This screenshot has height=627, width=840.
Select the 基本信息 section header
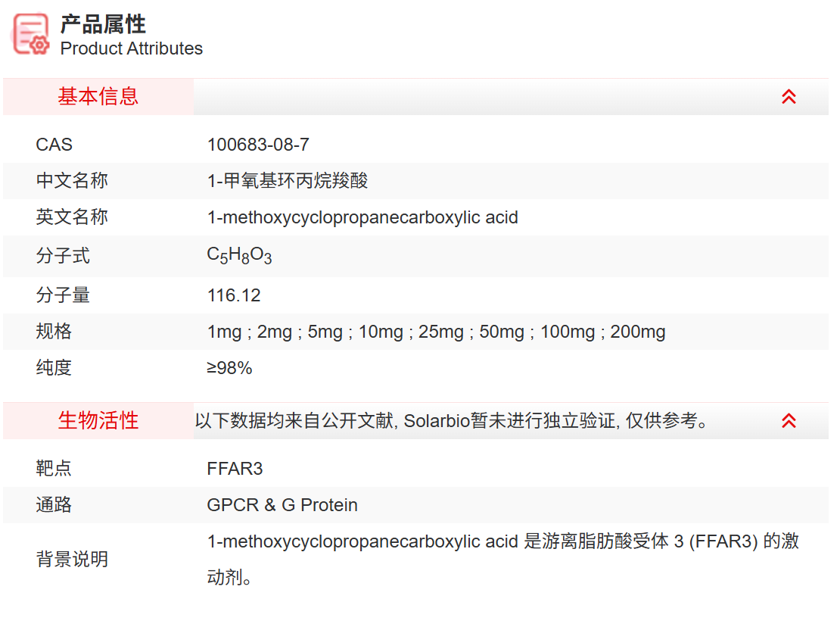[98, 97]
